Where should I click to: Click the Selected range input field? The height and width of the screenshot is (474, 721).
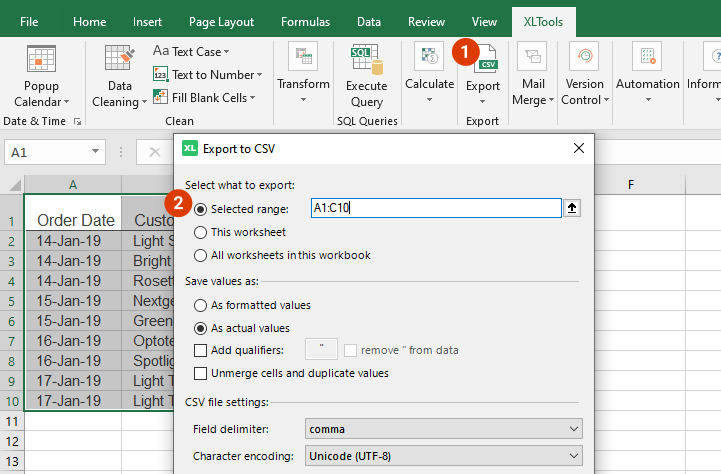(x=434, y=208)
